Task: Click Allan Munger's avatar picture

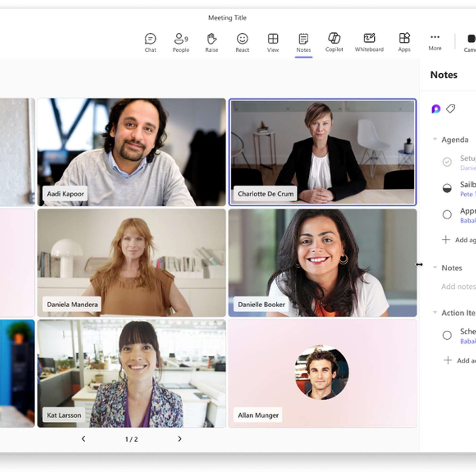Action: click(322, 372)
